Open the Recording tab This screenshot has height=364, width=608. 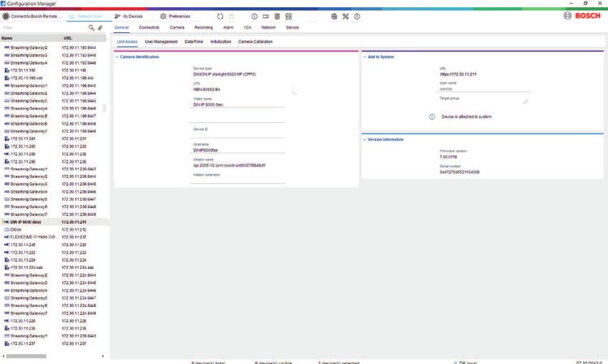pyautogui.click(x=204, y=27)
